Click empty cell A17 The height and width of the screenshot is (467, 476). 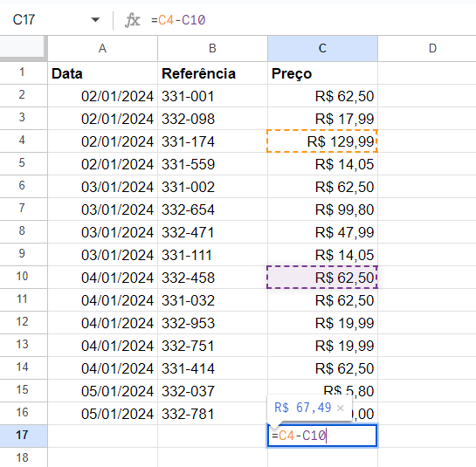click(102, 436)
